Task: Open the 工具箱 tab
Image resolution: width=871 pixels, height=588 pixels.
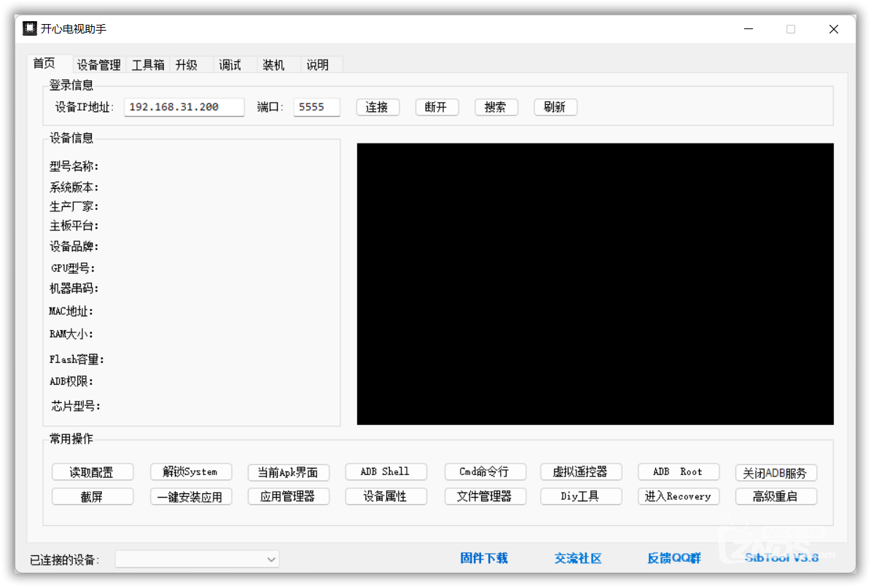Action: 148,65
